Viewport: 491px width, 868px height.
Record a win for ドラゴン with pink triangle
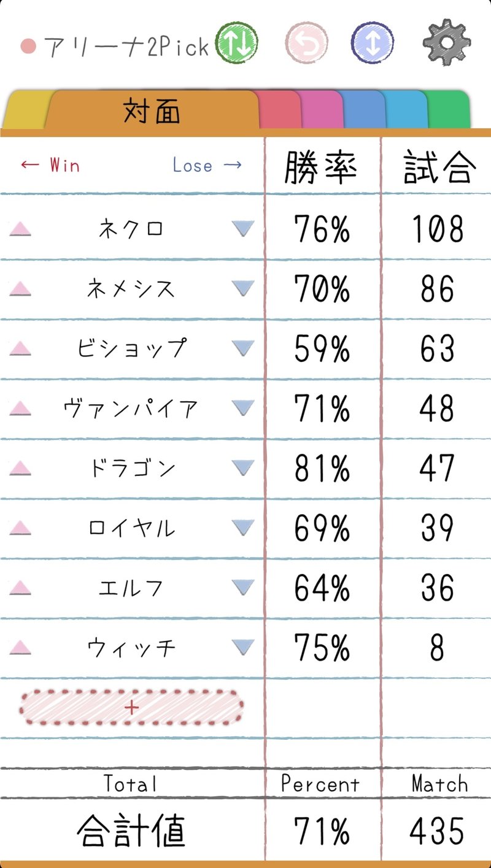coord(20,468)
